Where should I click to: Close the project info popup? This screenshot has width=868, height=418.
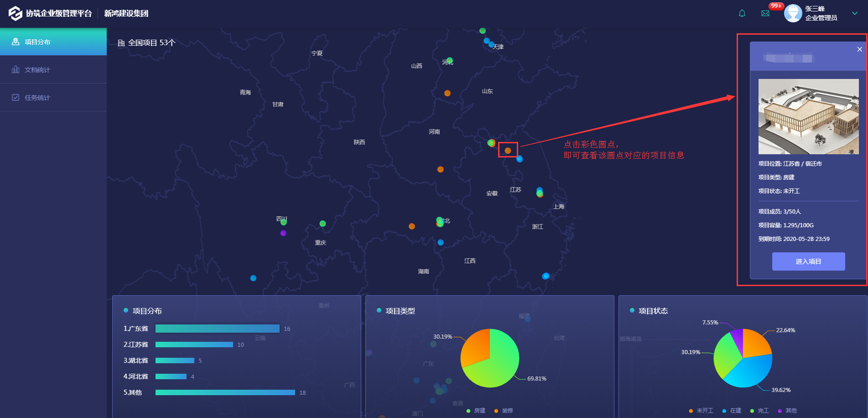[x=859, y=49]
